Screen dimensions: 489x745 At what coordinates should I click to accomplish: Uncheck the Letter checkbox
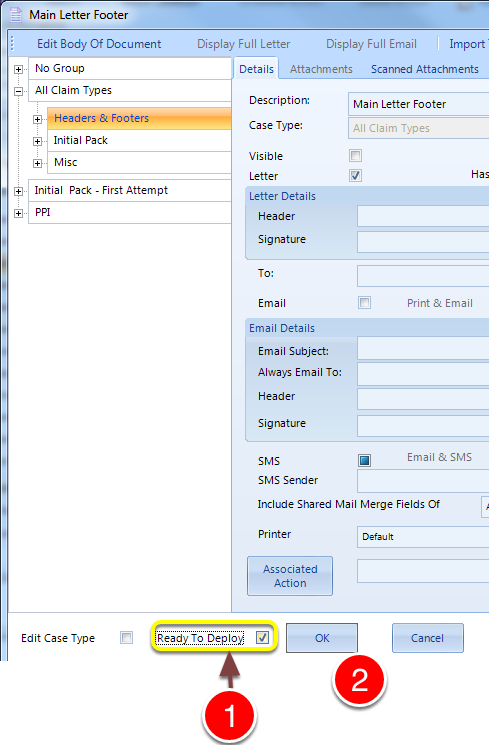click(x=355, y=175)
